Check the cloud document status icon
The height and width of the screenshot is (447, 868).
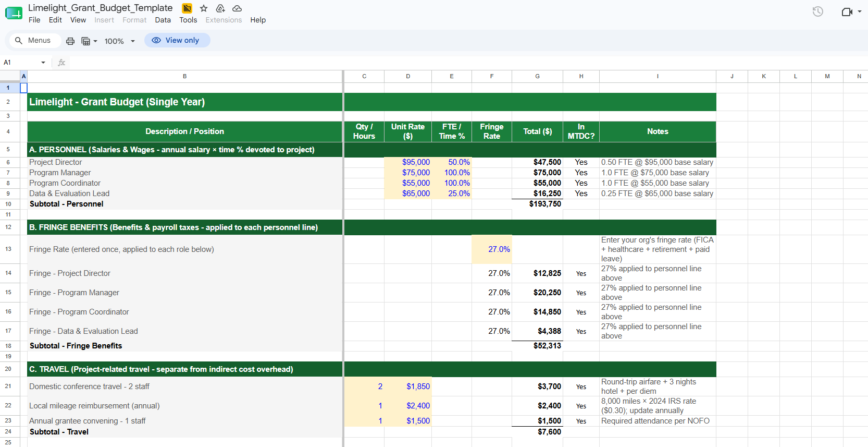tap(237, 8)
